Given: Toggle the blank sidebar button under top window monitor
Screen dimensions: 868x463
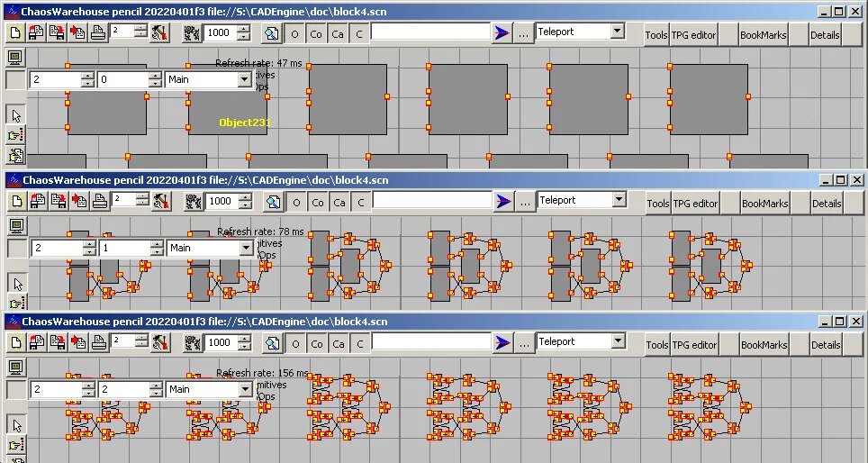Looking at the screenshot, I should click(15, 80).
